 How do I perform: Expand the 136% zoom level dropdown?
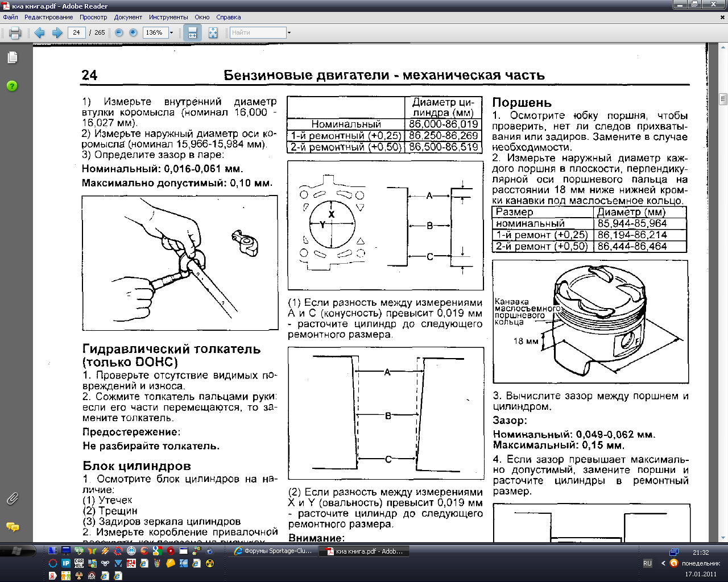(171, 33)
